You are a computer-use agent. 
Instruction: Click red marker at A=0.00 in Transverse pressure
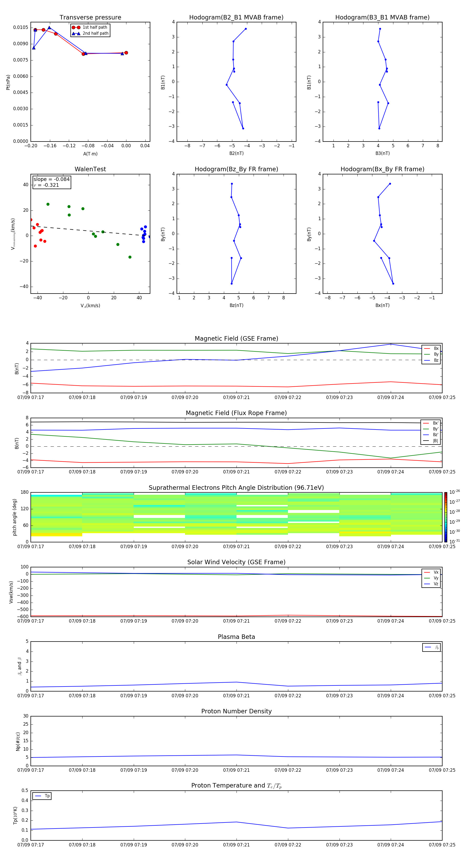pos(126,53)
